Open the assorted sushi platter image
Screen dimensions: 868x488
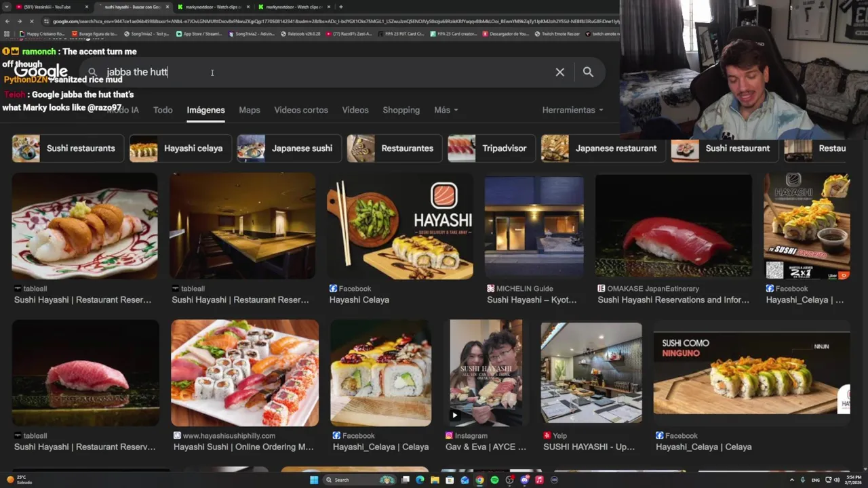245,373
